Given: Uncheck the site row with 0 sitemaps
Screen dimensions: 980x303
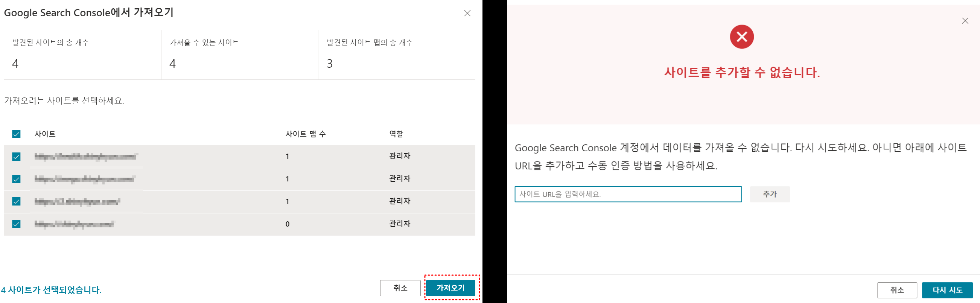Looking at the screenshot, I should 16,224.
